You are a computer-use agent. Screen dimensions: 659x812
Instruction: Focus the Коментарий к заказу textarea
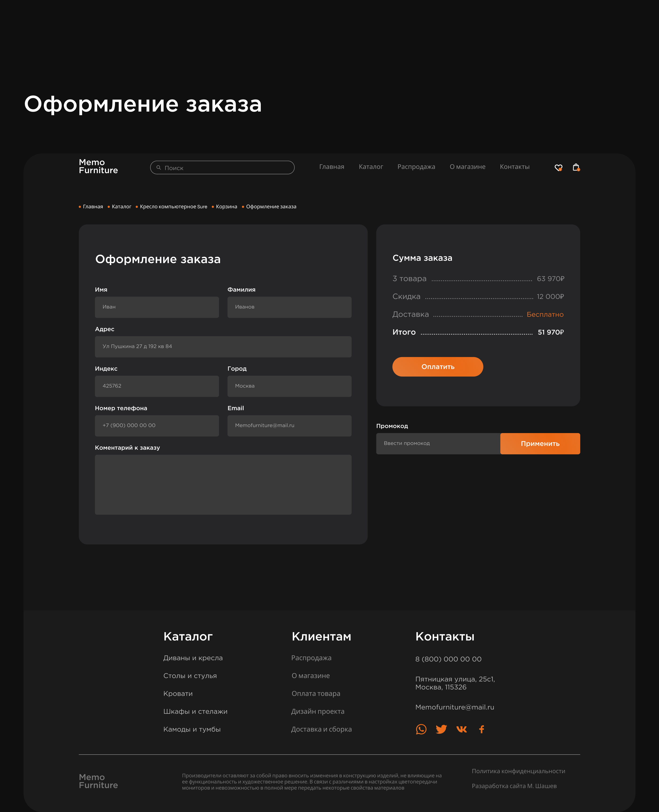pos(223,484)
